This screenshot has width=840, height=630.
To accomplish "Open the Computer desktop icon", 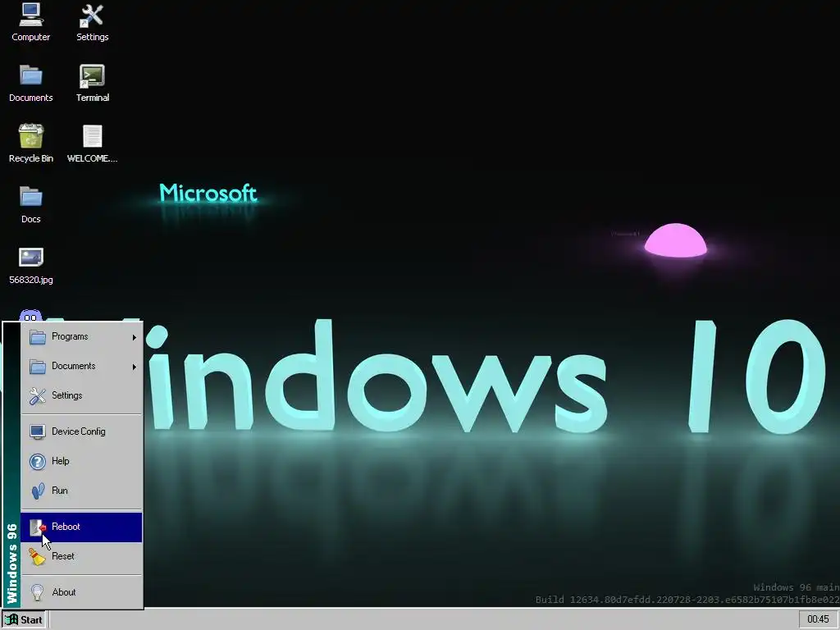I will (30, 22).
